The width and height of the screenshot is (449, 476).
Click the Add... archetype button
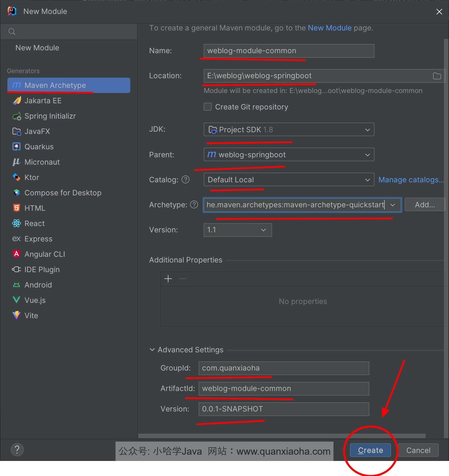pos(425,205)
